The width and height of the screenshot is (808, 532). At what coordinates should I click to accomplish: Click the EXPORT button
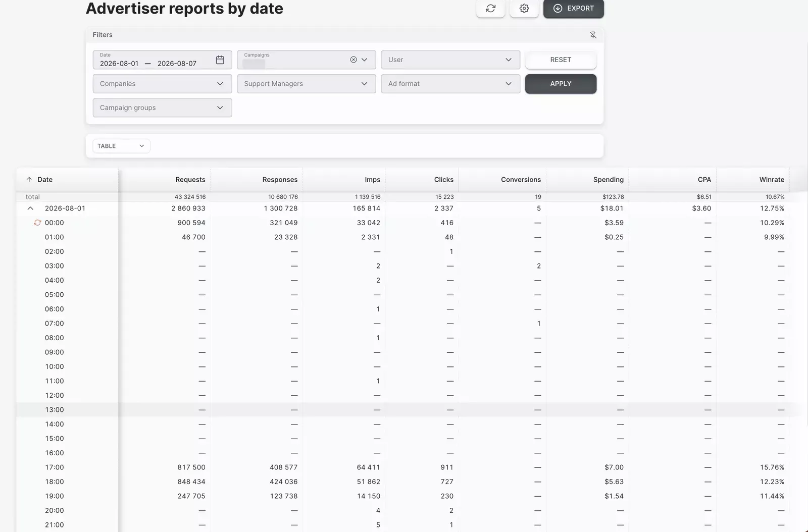(574, 9)
